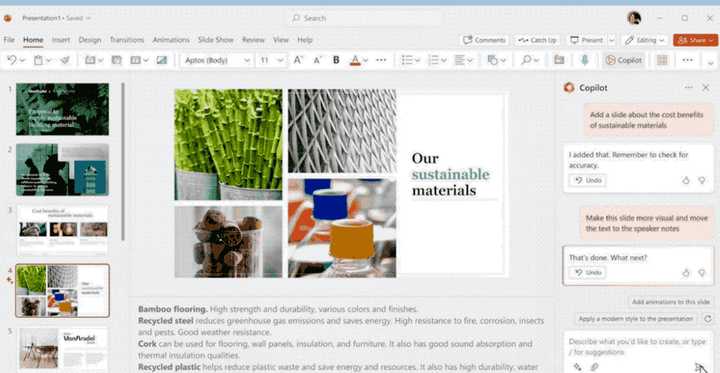Open the File menu
720x373 pixels.
(x=9, y=40)
